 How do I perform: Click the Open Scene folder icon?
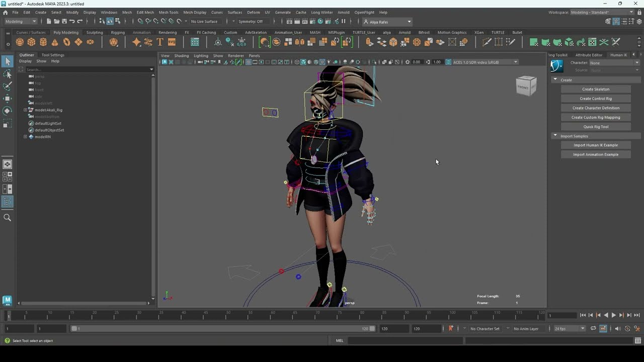click(56, 21)
